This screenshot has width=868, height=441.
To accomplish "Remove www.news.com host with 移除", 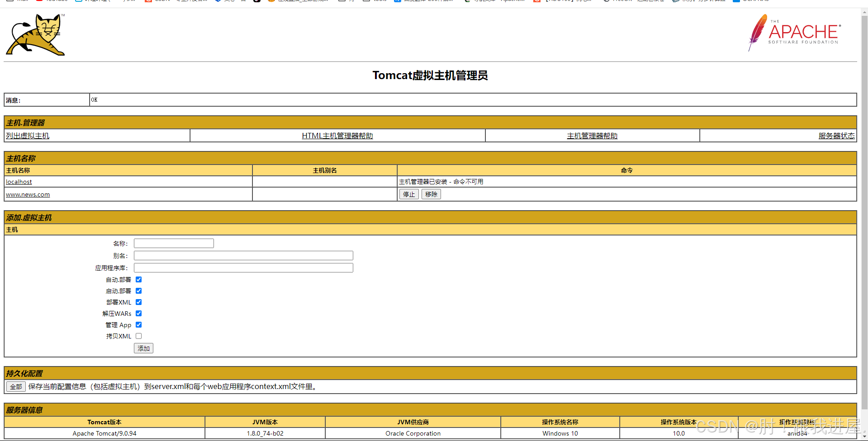I will [x=431, y=194].
